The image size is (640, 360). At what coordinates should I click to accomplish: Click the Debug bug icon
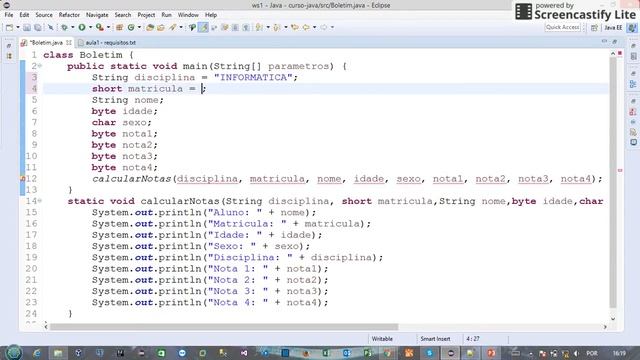(x=64, y=27)
